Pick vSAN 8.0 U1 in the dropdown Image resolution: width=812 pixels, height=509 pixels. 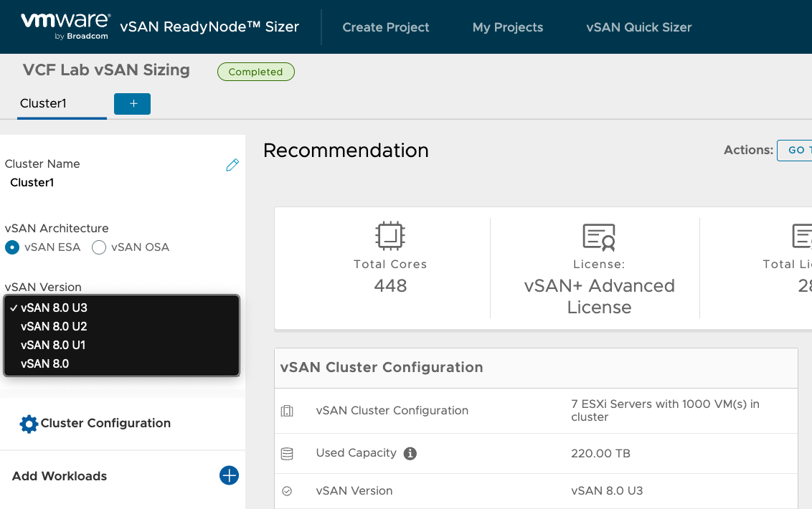pyautogui.click(x=53, y=345)
